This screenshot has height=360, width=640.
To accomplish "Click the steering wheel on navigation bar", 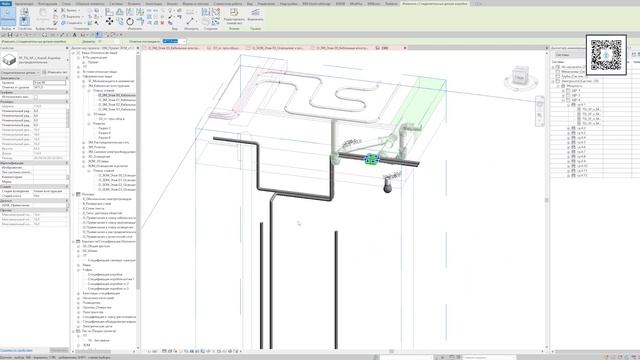I will click(540, 104).
